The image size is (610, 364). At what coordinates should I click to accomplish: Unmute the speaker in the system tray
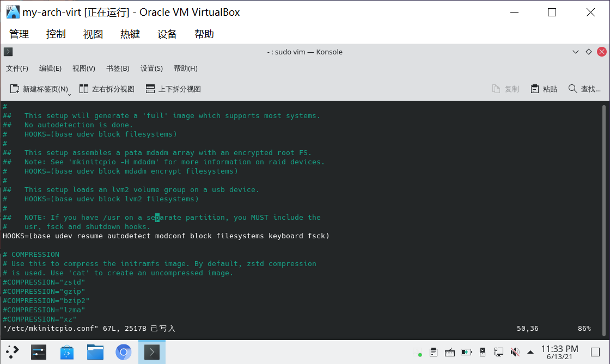tap(515, 352)
